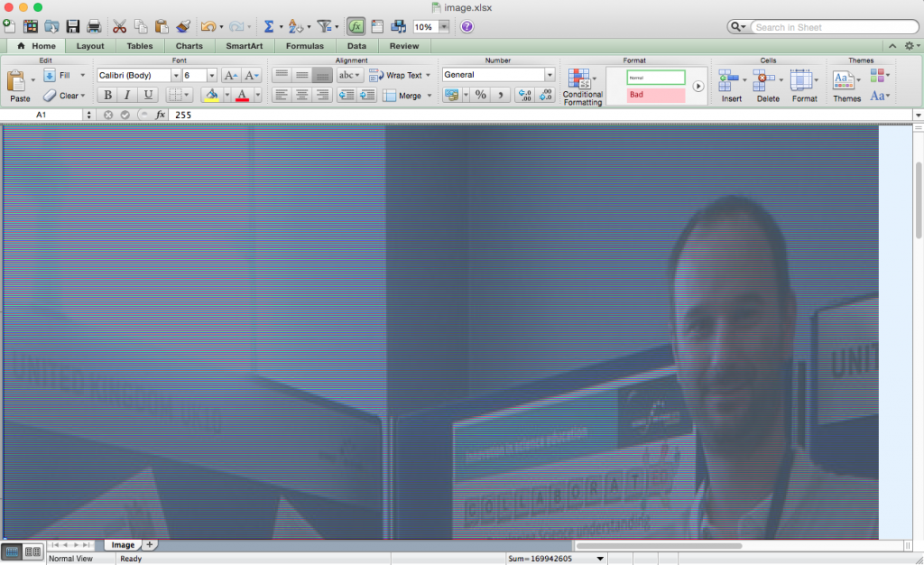Create a new workbook with toolbar icon
Viewport: 924px width, 565px height.
(x=9, y=26)
